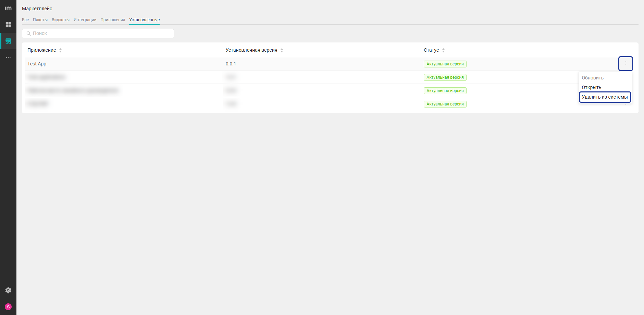Open the settings gear icon

point(8,290)
